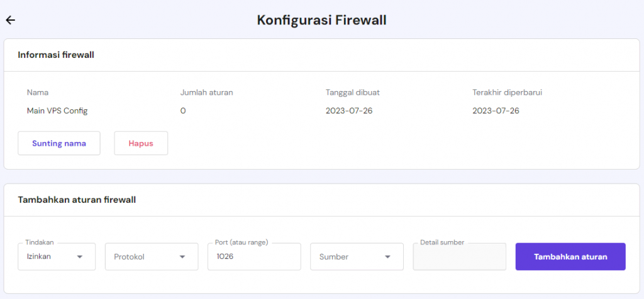This screenshot has width=644, height=299.
Task: Click the Jumlah aturan column label
Action: (206, 92)
